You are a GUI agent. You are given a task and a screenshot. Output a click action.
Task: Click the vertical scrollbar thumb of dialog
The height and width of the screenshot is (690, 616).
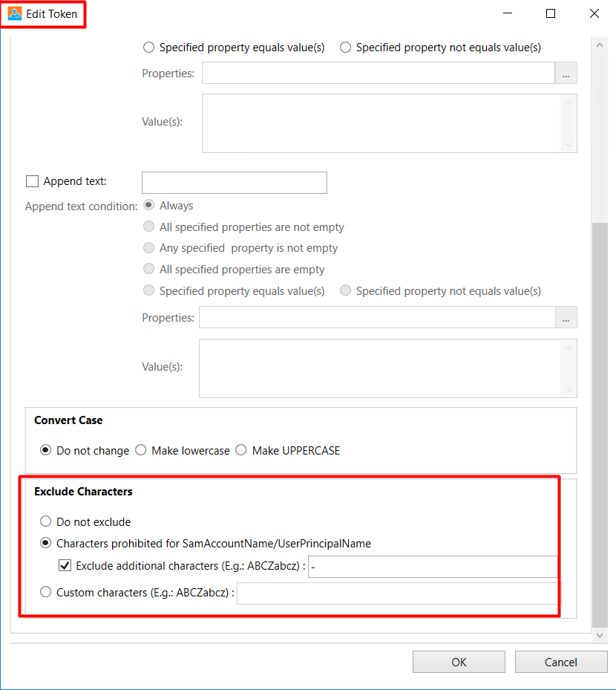tap(600, 425)
